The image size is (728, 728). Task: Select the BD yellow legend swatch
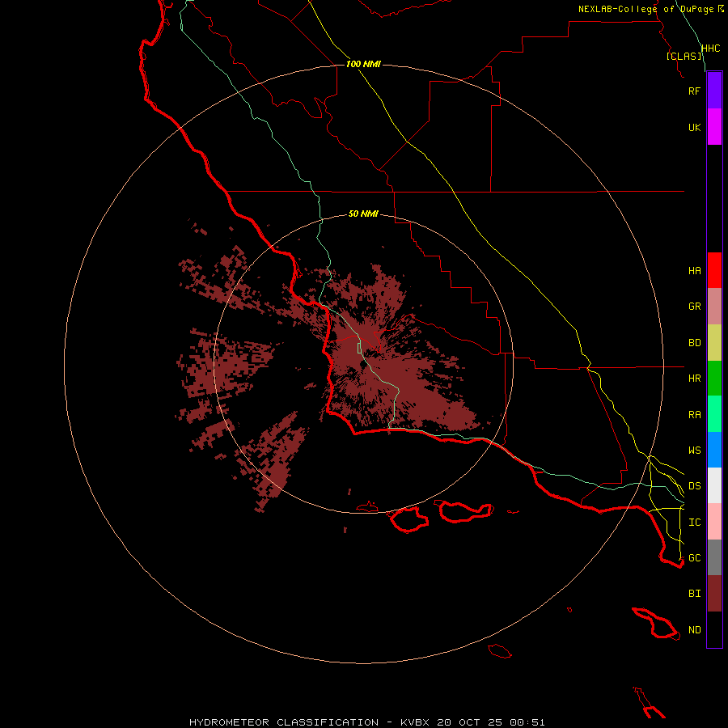pos(714,343)
